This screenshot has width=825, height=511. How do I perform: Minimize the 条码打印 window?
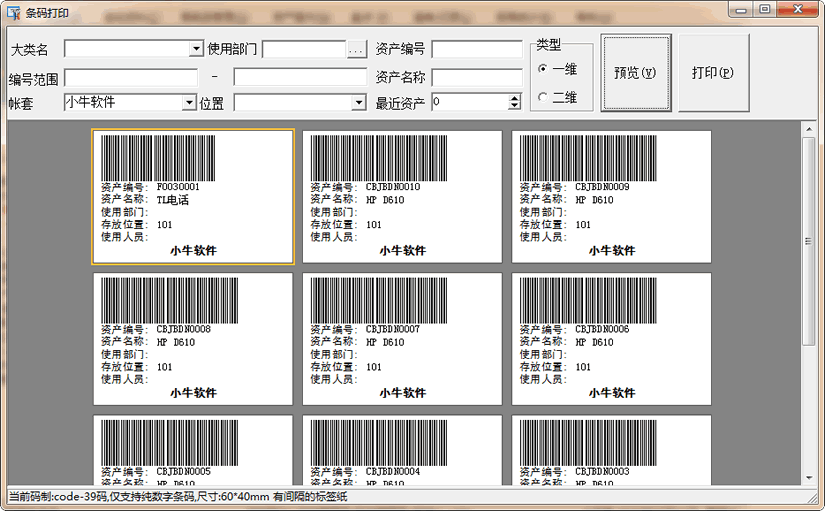pos(741,9)
